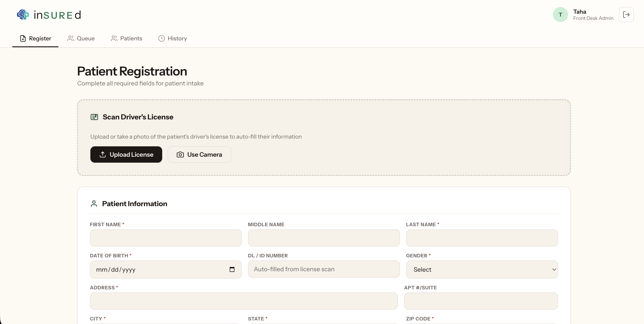Screen dimensions: 644x324
Task: Click the clock icon beside History
Action: (x=162, y=38)
